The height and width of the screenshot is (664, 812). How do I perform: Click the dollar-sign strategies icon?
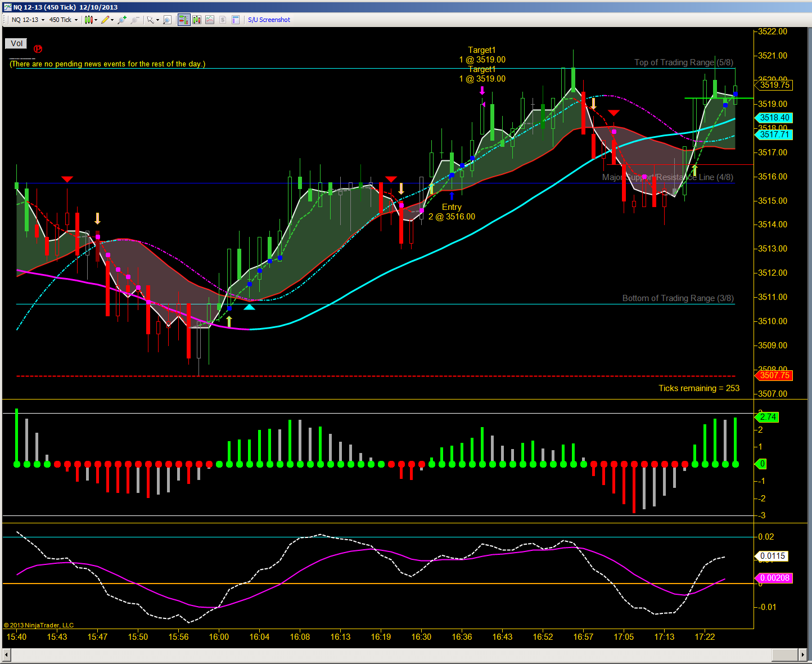pyautogui.click(x=223, y=20)
